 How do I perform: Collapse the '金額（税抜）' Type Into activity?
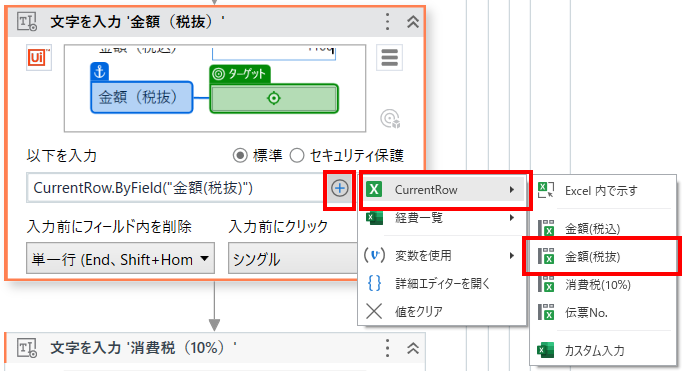(x=413, y=22)
